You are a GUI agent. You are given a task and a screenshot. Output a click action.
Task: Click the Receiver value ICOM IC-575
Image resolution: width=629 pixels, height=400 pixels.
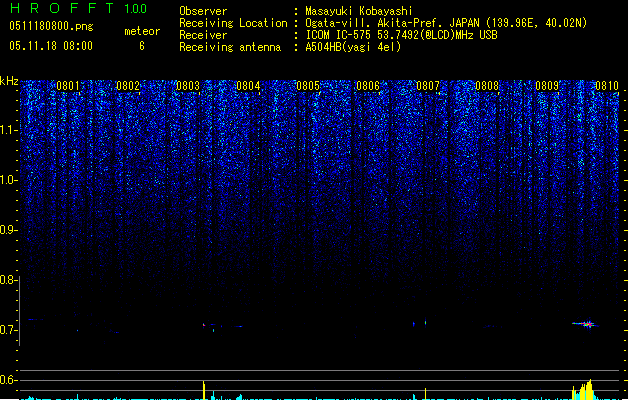pos(339,35)
